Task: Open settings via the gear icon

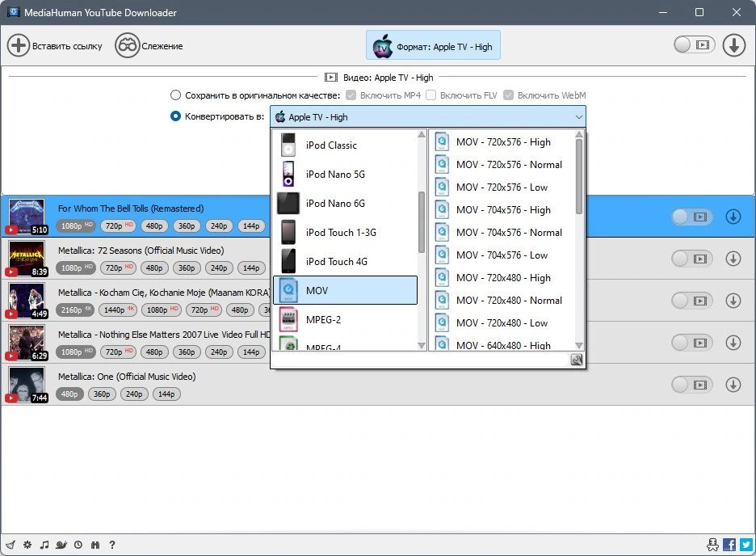Action: pos(27,545)
